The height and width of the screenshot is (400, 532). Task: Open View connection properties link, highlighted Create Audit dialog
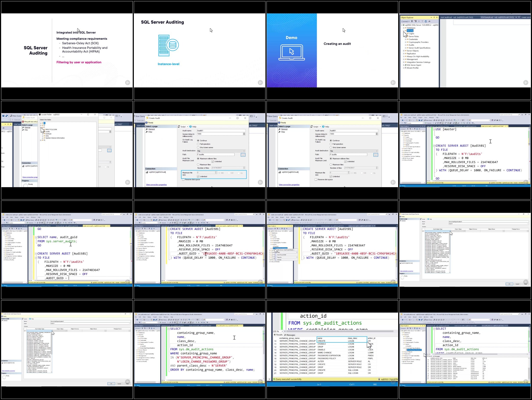(157, 185)
